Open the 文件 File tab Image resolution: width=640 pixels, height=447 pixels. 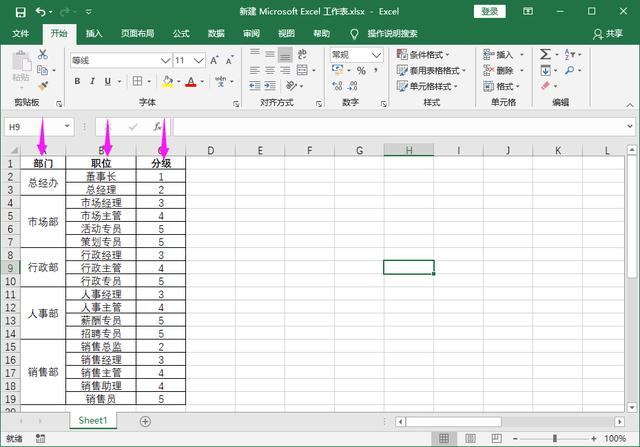click(20, 33)
